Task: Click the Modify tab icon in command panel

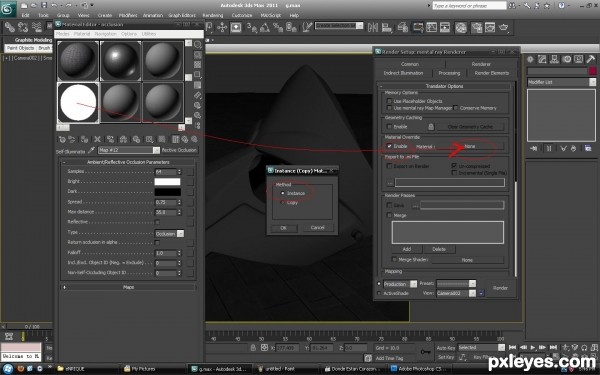Action: click(x=542, y=59)
